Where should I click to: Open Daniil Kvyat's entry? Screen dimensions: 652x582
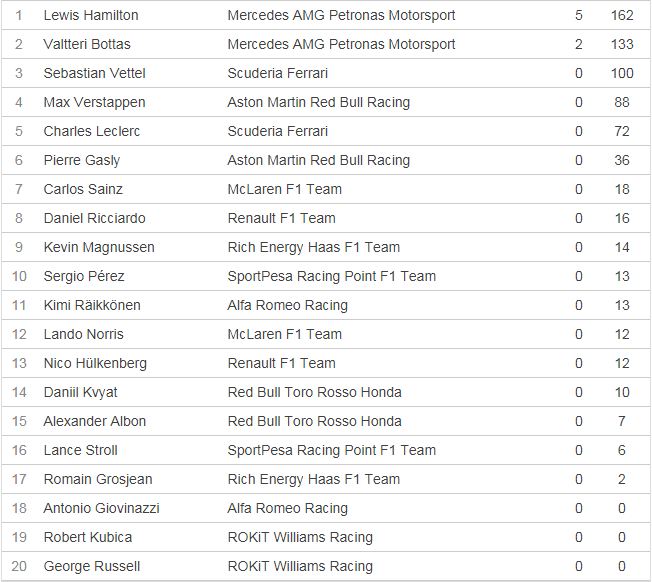pos(81,392)
